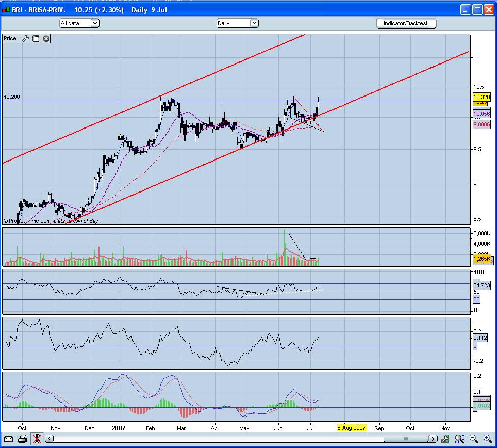Click the 1,265K volume value label
This screenshot has width=497, height=448.
(482, 259)
